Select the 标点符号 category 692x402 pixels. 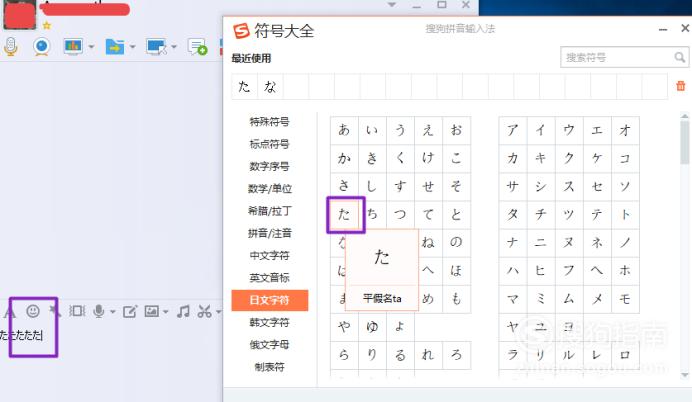click(269, 144)
